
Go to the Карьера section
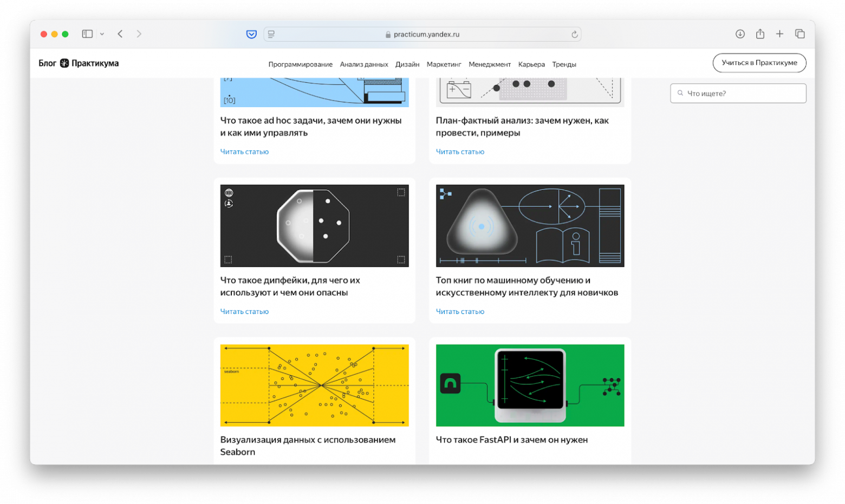(x=531, y=64)
